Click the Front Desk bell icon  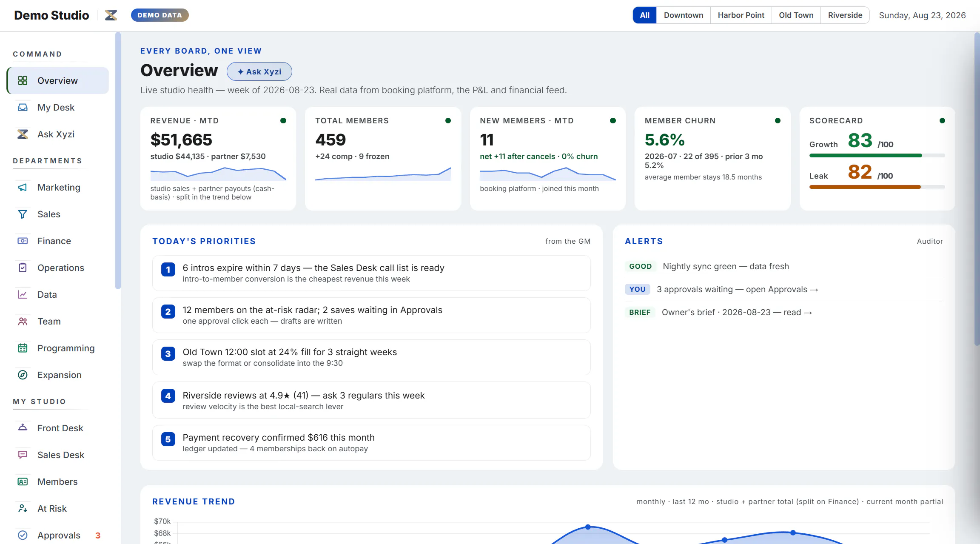tap(23, 428)
